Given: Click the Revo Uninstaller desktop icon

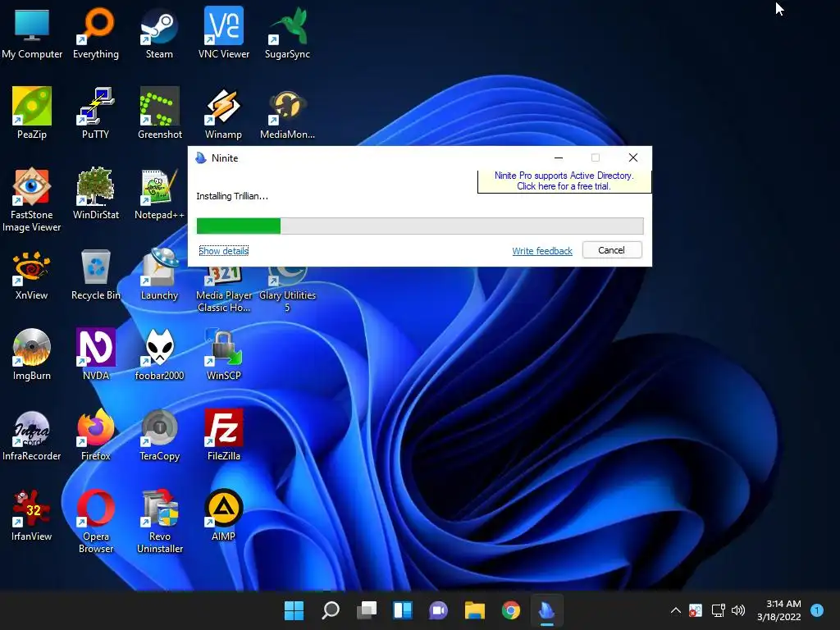Looking at the screenshot, I should (x=160, y=522).
